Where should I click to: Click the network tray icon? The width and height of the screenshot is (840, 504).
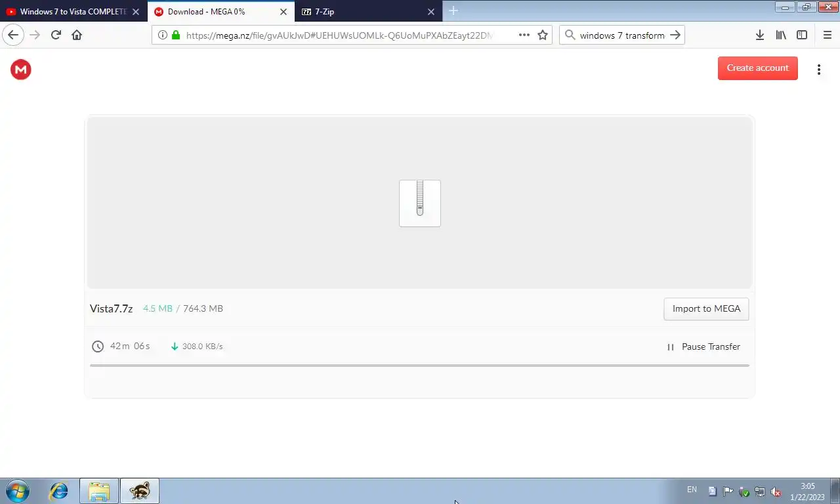tap(760, 491)
